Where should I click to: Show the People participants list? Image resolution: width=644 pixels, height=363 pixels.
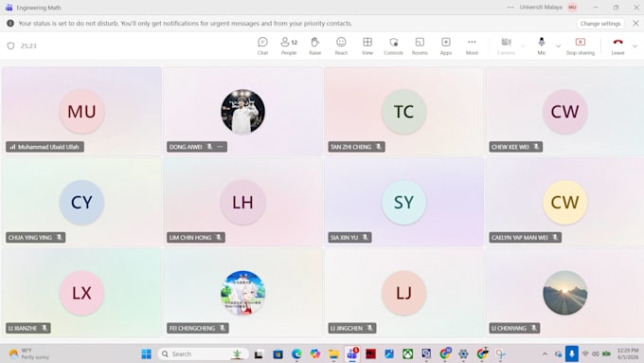[x=289, y=45]
